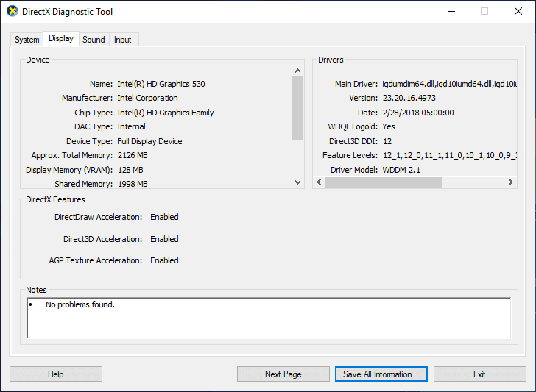This screenshot has height=392, width=536.
Task: Click Device panel scroll up arrow
Action: point(297,71)
